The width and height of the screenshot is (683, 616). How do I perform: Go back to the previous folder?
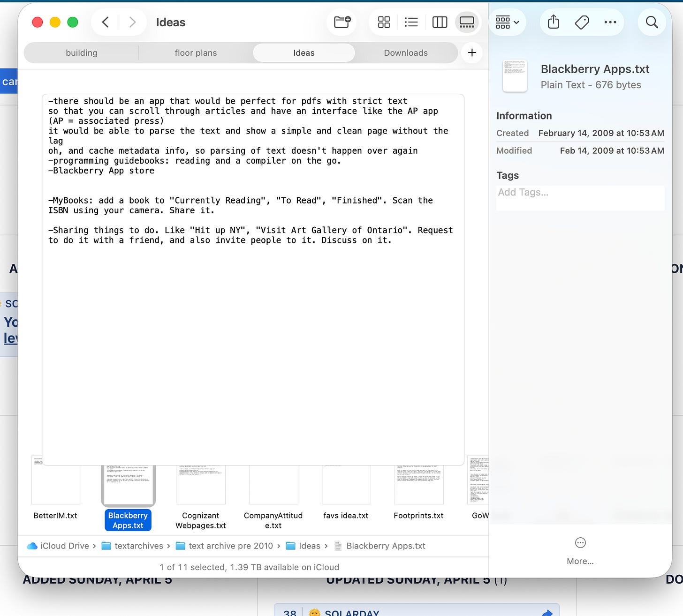(x=106, y=22)
